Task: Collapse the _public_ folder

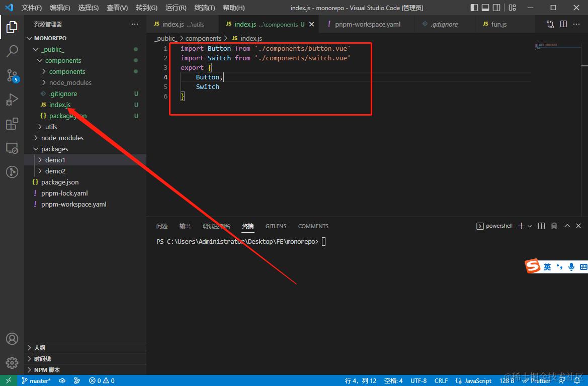Action: [85, 49]
